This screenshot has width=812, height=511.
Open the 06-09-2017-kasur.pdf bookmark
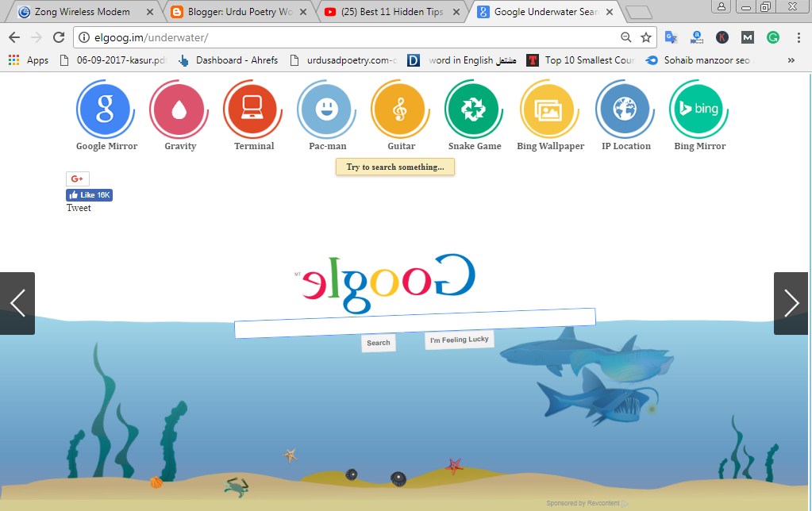tap(114, 60)
